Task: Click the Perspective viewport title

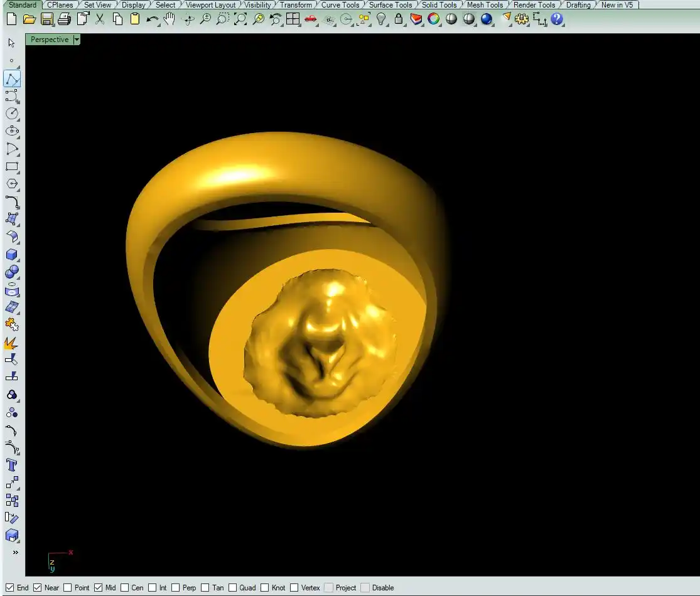Action: click(x=50, y=40)
